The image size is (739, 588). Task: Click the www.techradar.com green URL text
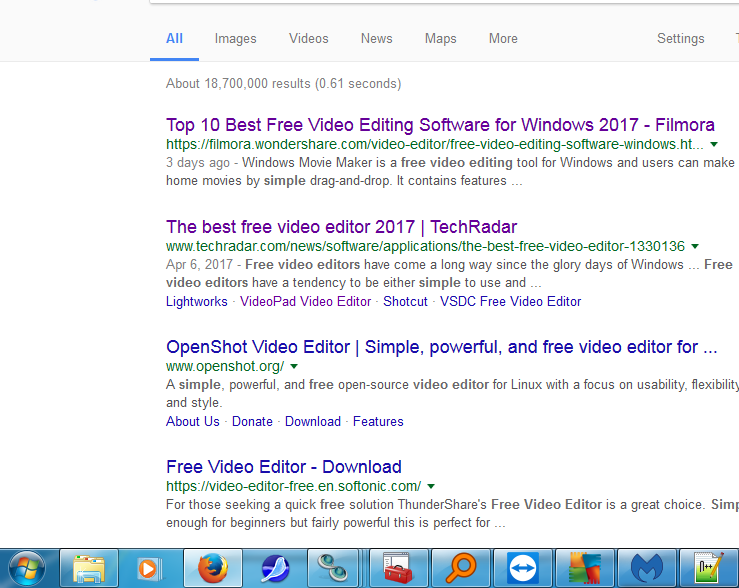425,246
